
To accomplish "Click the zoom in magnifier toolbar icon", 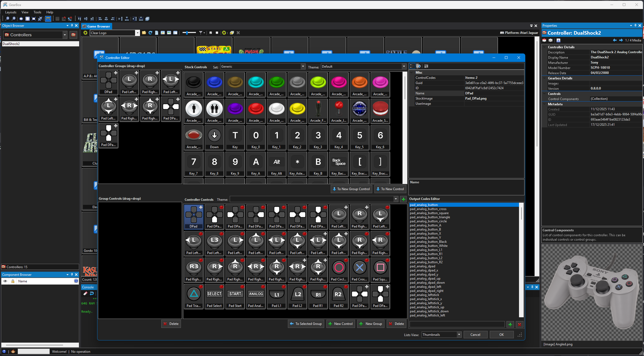I will click(7, 19).
